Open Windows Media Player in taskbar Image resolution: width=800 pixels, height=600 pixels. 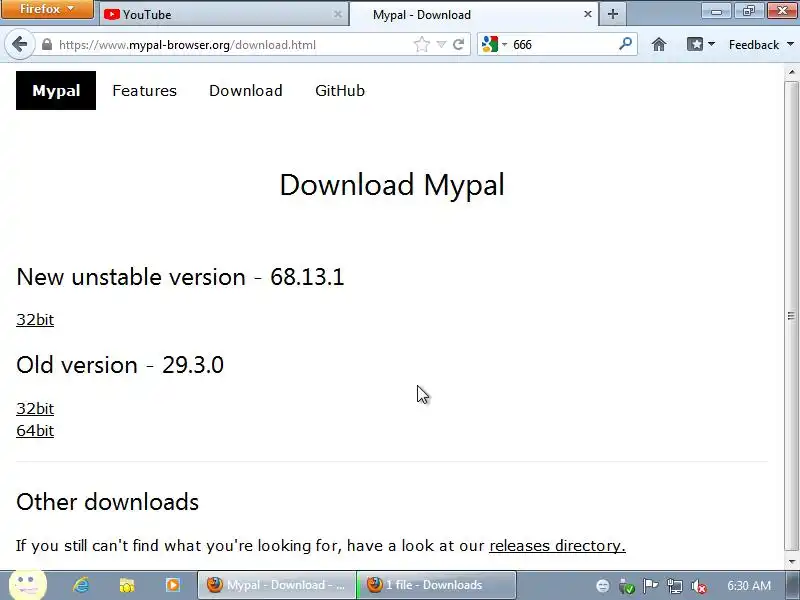[x=172, y=585]
